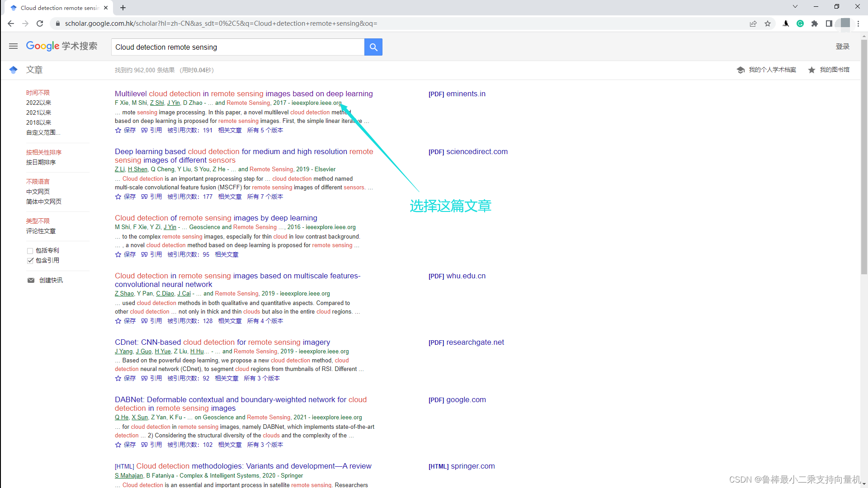Open the eminents.in PDF link
Image resolution: width=868 pixels, height=488 pixels.
click(x=457, y=94)
